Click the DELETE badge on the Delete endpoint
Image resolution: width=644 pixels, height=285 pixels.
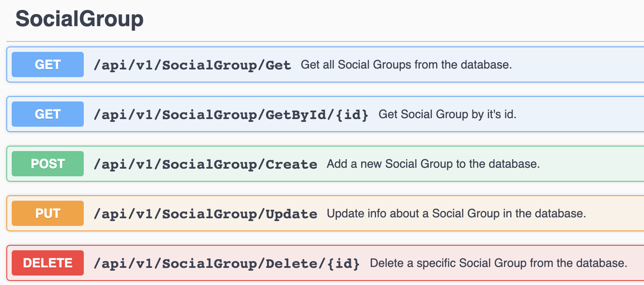click(x=47, y=263)
